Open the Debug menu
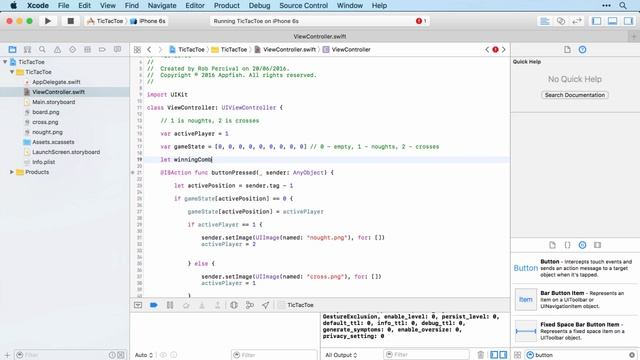640x360 pixels. pyautogui.click(x=259, y=5)
